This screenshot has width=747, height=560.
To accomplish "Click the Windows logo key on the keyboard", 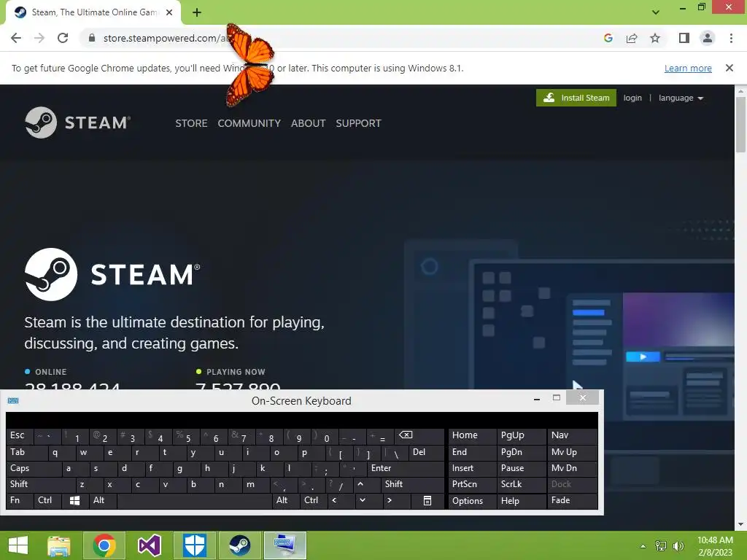I will pos(75,501).
